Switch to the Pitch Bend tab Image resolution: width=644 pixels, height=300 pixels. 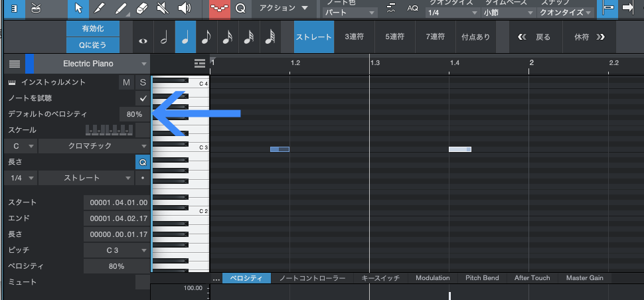[x=483, y=278]
